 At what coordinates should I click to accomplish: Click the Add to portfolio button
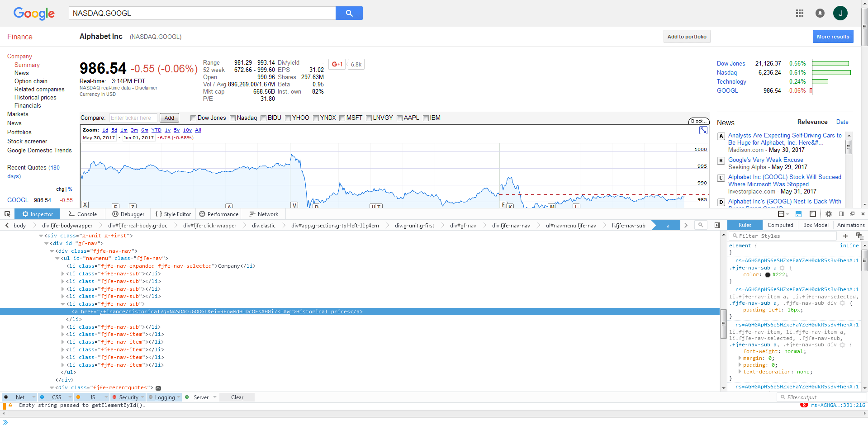point(687,37)
